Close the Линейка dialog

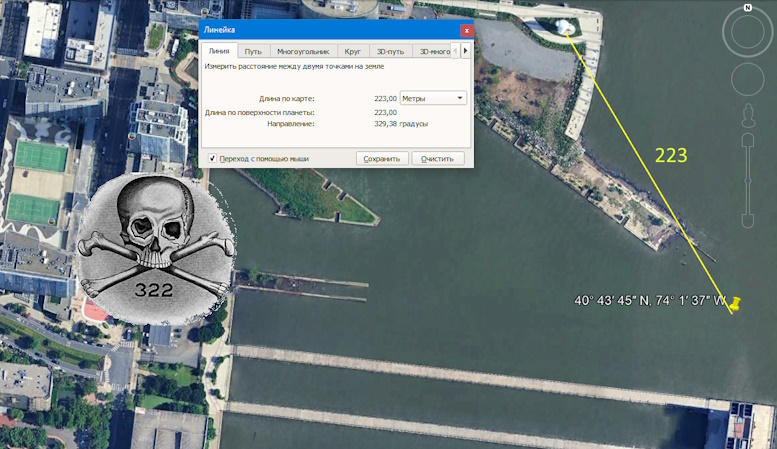point(466,31)
